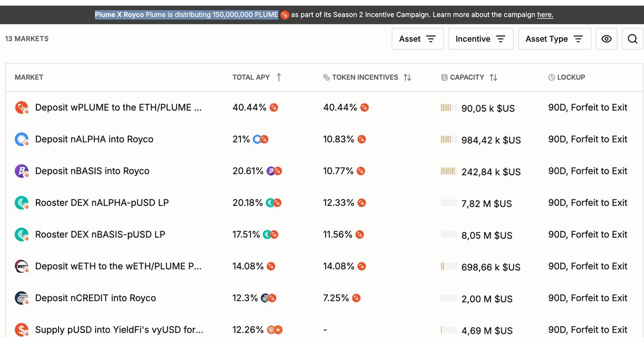This screenshot has width=644, height=338.
Task: Open the Asset filter dropdown
Action: [x=418, y=39]
